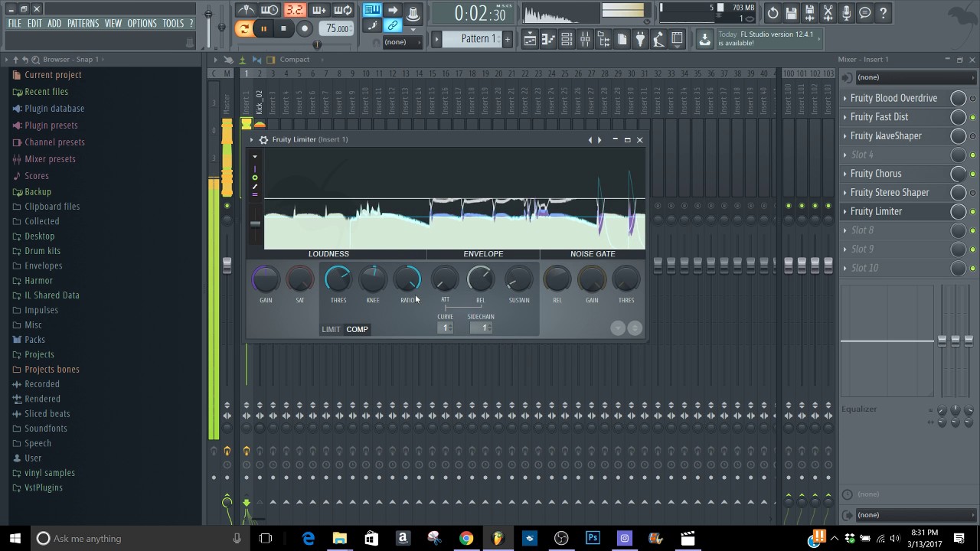Toggle the metronome icon
The height and width of the screenshot is (551, 980).
tap(246, 10)
